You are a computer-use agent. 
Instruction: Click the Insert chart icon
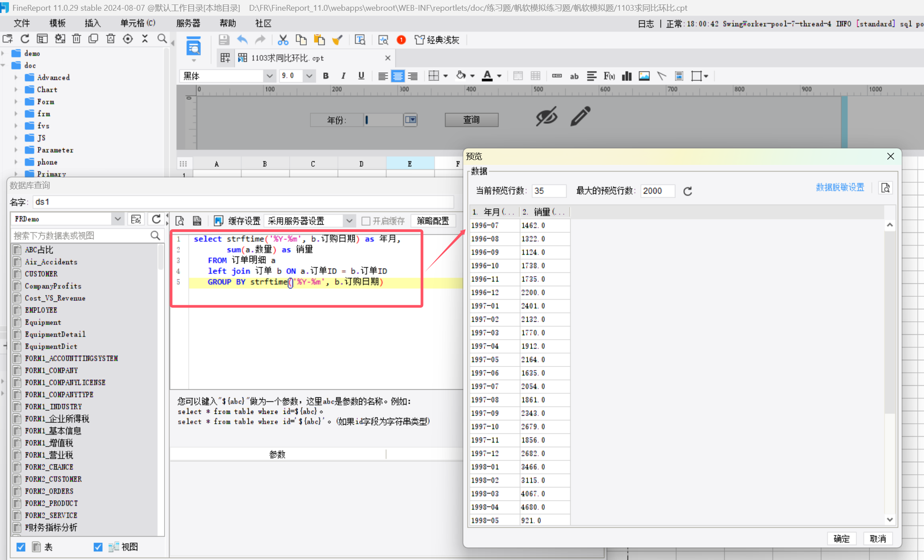pyautogui.click(x=627, y=76)
